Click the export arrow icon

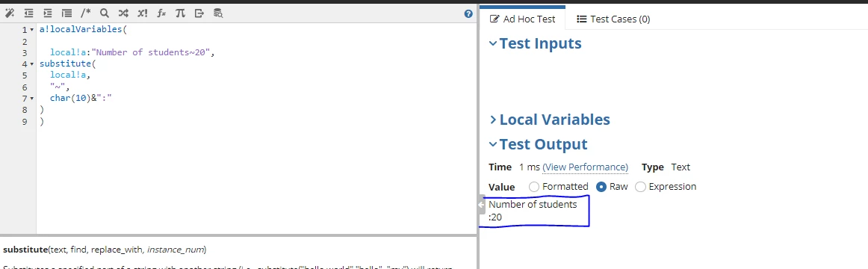coord(199,13)
